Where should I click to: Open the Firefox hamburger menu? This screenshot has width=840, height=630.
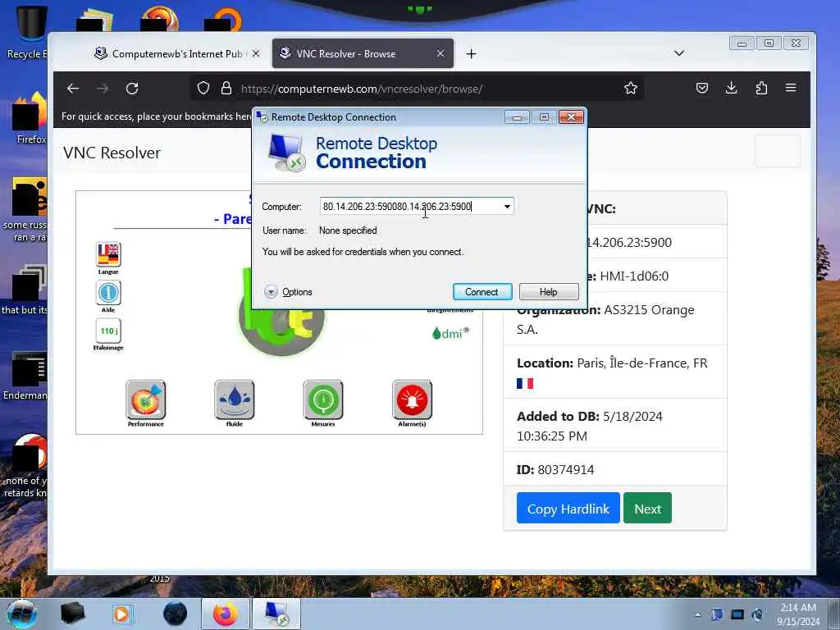791,88
